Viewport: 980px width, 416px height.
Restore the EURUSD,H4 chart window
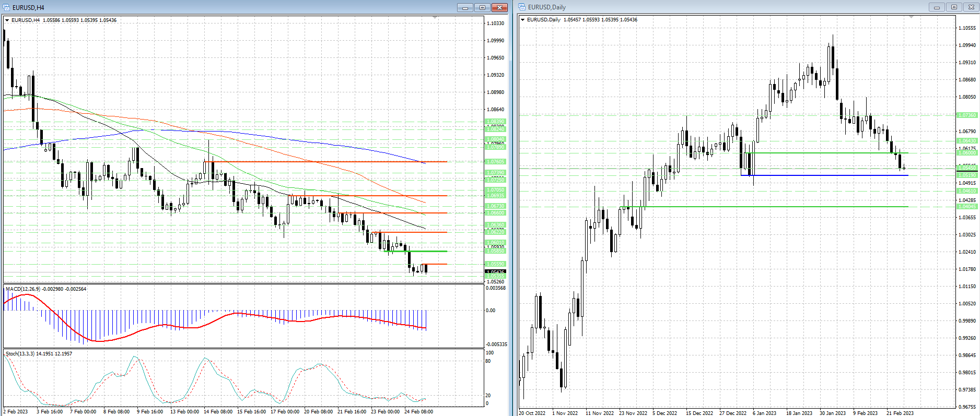[482, 7]
